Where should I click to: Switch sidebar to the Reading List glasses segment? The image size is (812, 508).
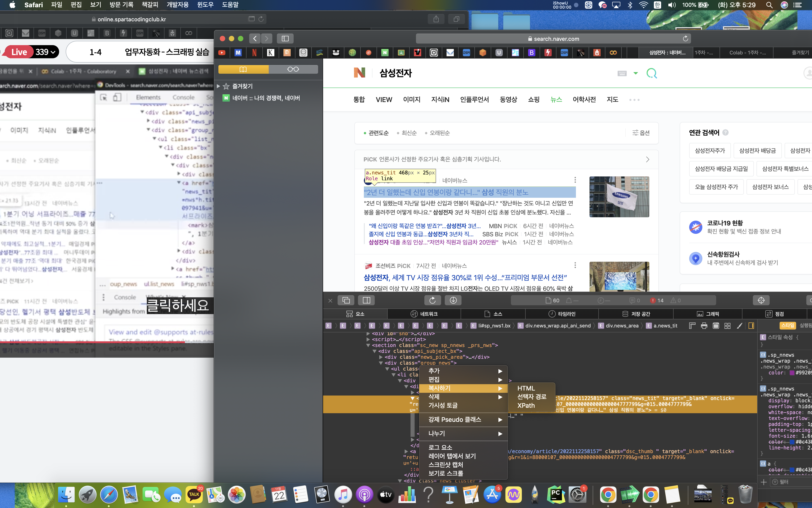[293, 69]
